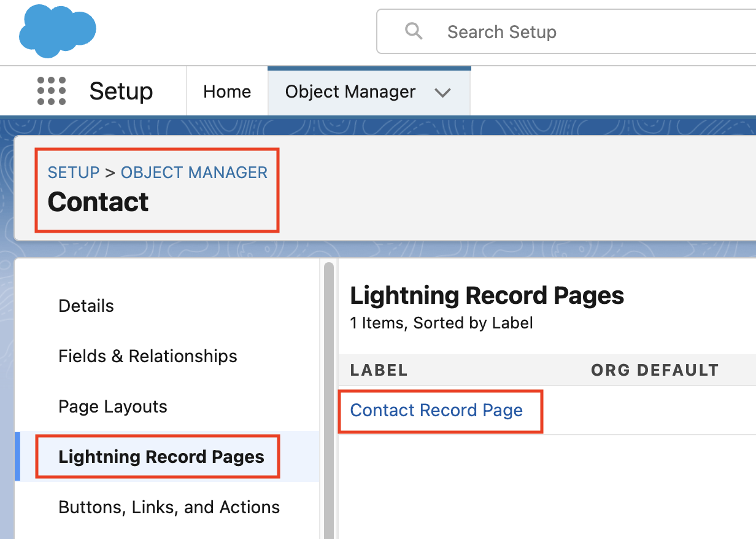
Task: Follow the OBJECT MANAGER breadcrumb link
Action: click(194, 173)
